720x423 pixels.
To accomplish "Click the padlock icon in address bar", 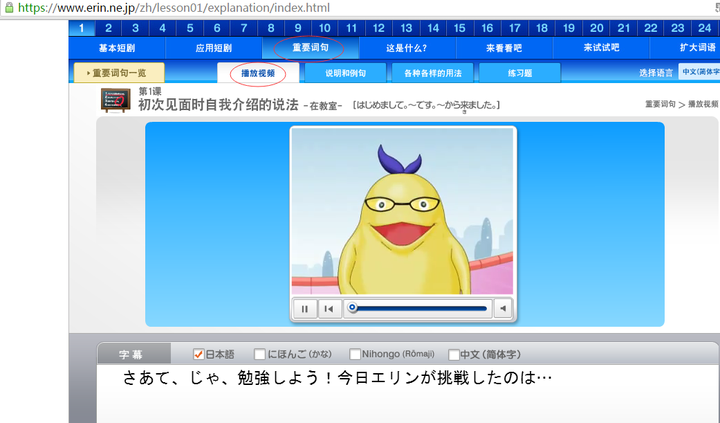I will pos(9,7).
